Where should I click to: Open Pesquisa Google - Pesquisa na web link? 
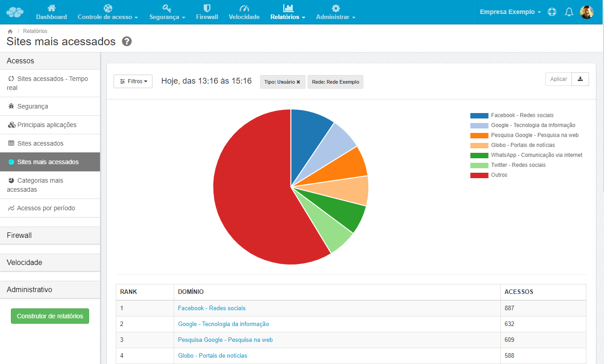(x=225, y=340)
